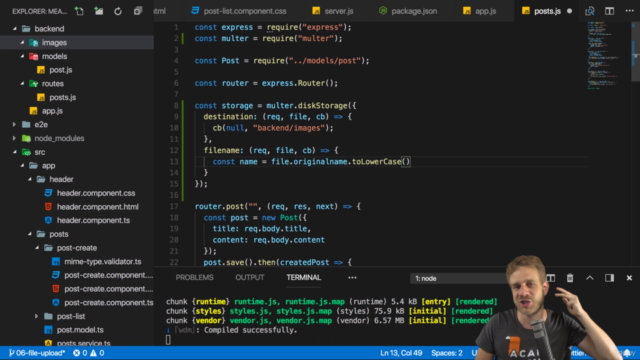Open post.model.ts file

[80, 330]
